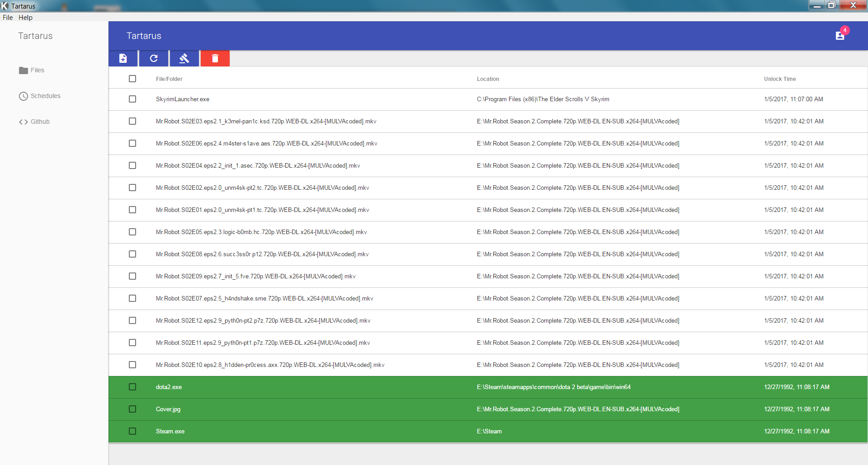Check the Mr.Robot S02E04 row checkbox
Screen dimensions: 868x465
point(132,165)
